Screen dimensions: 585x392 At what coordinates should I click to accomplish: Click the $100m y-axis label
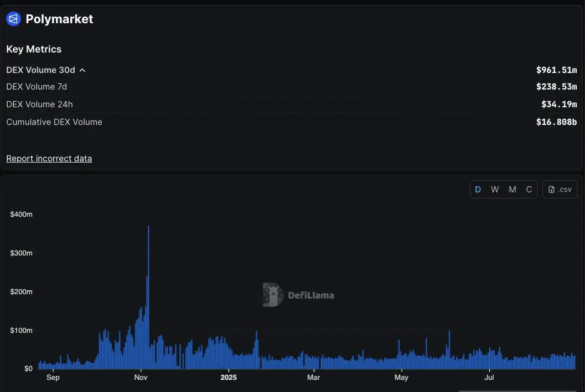21,331
